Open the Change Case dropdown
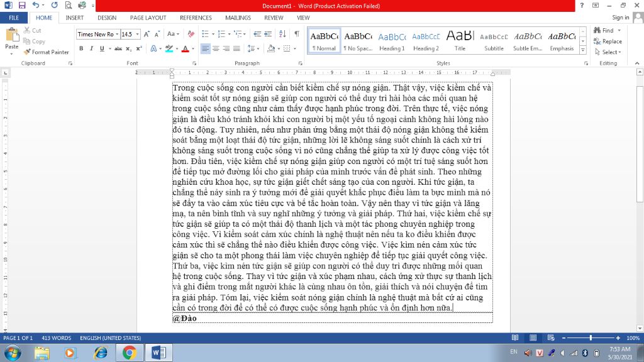 (173, 34)
